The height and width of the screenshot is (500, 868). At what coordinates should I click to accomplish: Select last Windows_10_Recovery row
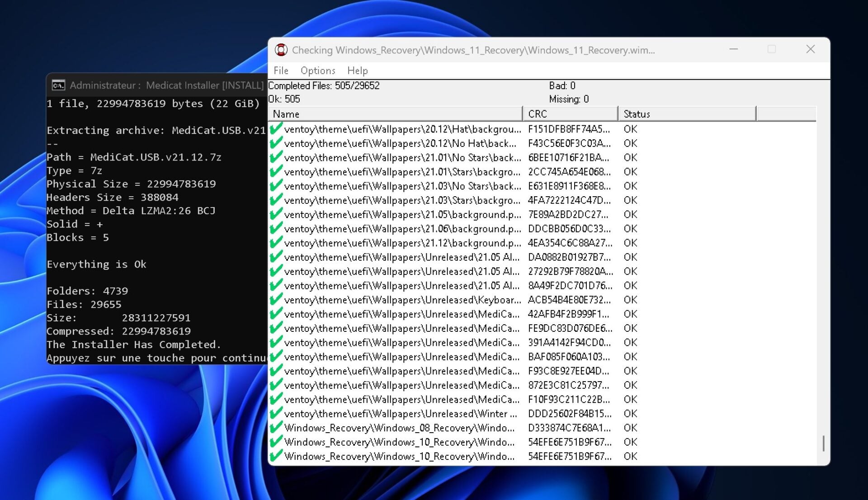point(399,457)
